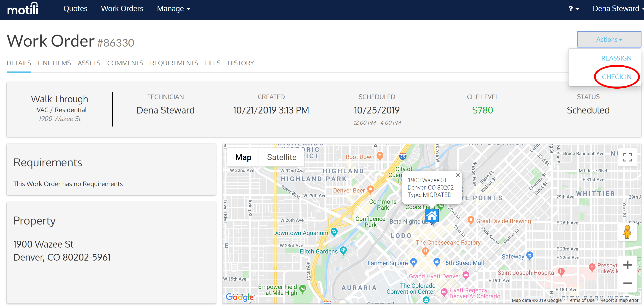Screen dimensions: 644x306
Task: Close the 1900 Wazee St info window
Action: (457, 175)
